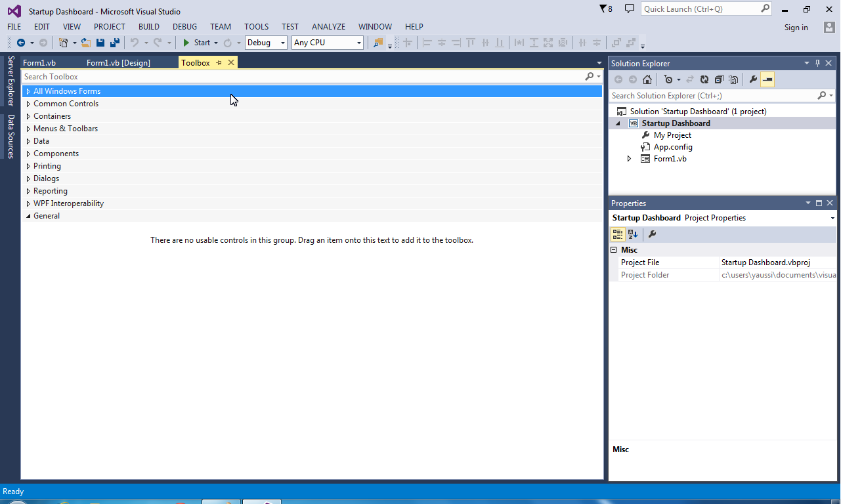Open the Start button dropdown arrow
The height and width of the screenshot is (504, 841).
pos(216,43)
